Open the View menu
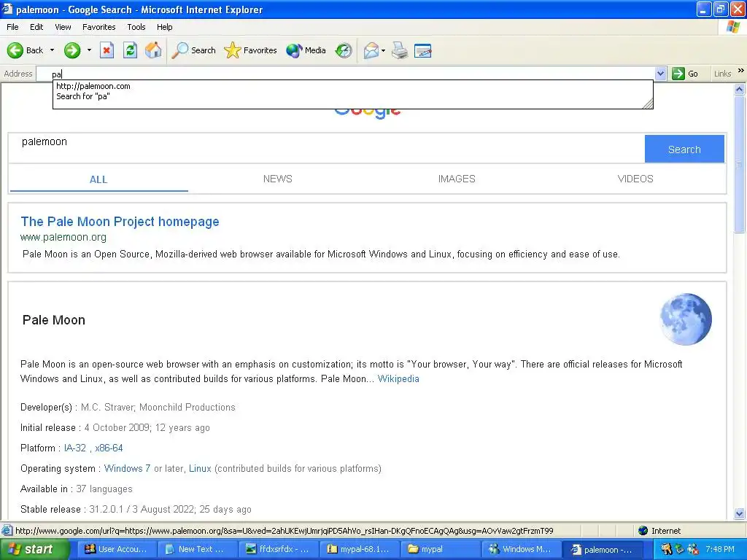 pyautogui.click(x=63, y=27)
